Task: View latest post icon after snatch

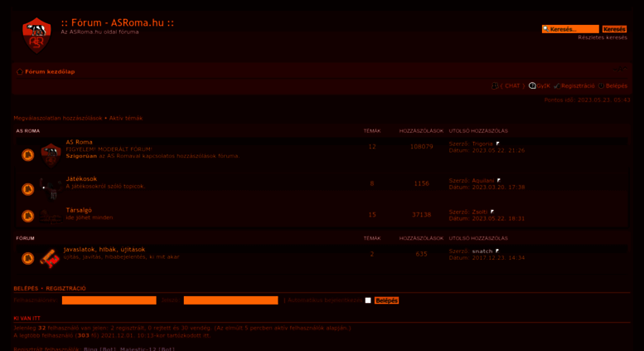Action: point(497,251)
